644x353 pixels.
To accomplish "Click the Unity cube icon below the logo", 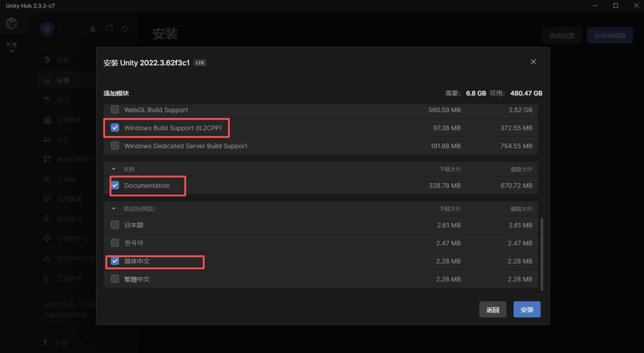I will pyautogui.click(x=12, y=46).
